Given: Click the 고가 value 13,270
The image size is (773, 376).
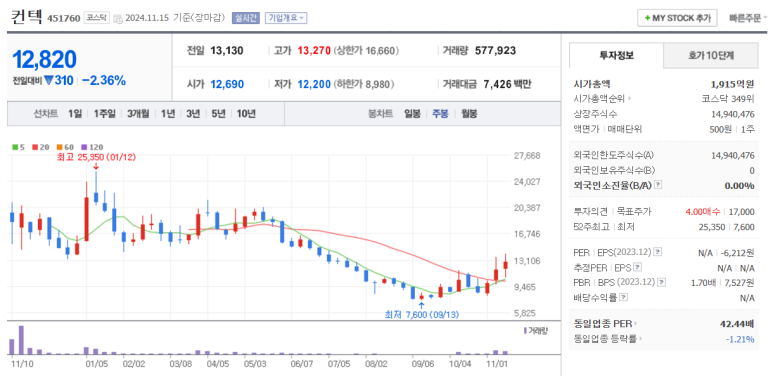Looking at the screenshot, I should click(x=314, y=50).
